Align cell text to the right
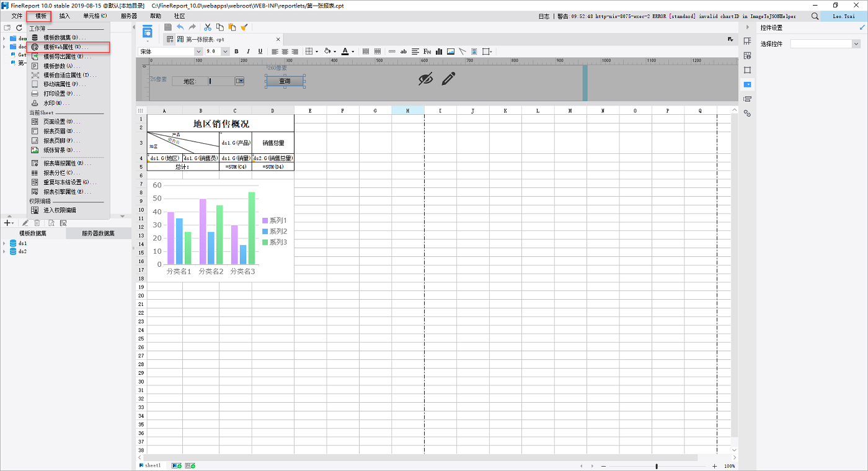The width and height of the screenshot is (868, 471). coord(295,52)
